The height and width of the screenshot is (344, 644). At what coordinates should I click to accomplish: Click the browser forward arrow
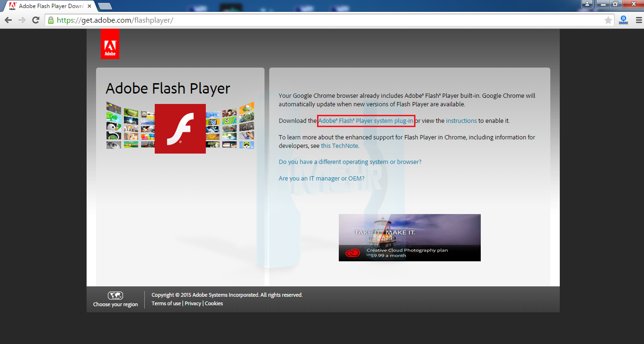[22, 20]
